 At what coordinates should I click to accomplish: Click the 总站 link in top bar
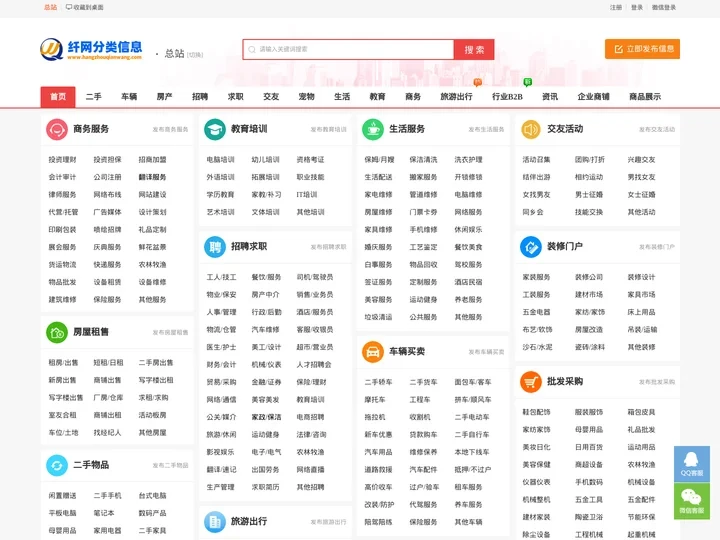point(51,7)
